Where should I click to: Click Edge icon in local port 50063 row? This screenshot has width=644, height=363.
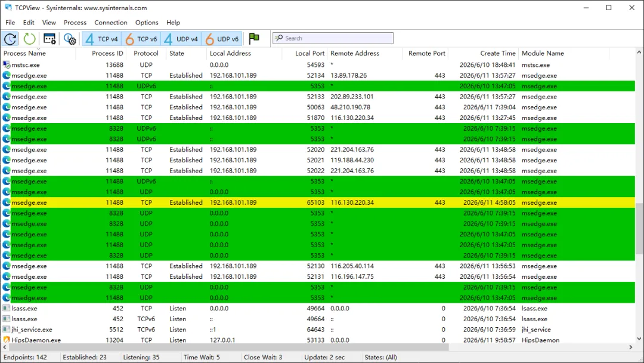pos(7,107)
